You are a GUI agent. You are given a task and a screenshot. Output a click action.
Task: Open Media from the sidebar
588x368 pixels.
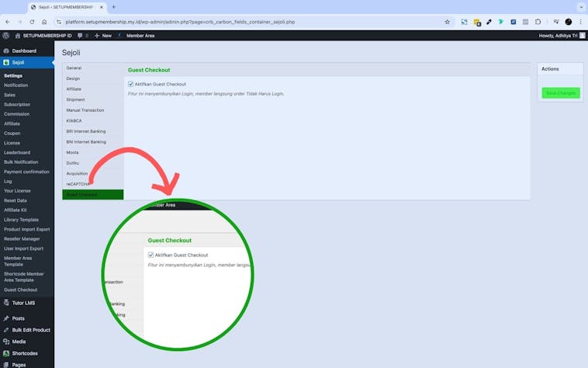19,342
